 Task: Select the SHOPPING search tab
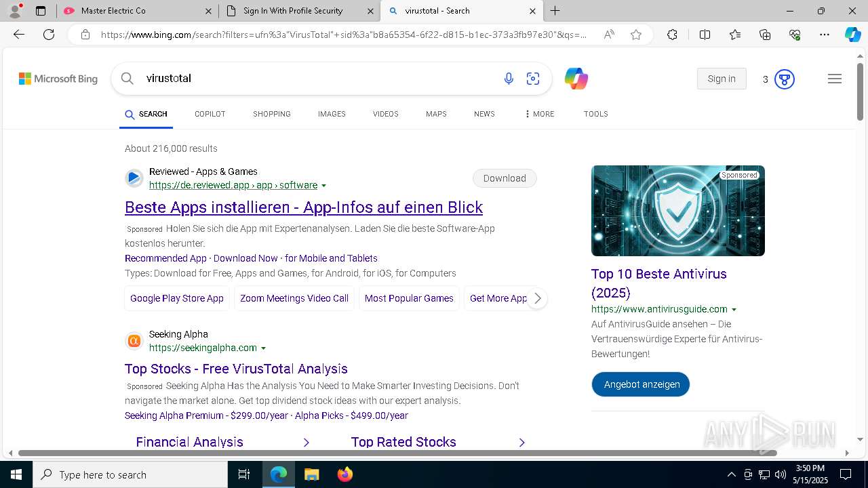point(272,114)
